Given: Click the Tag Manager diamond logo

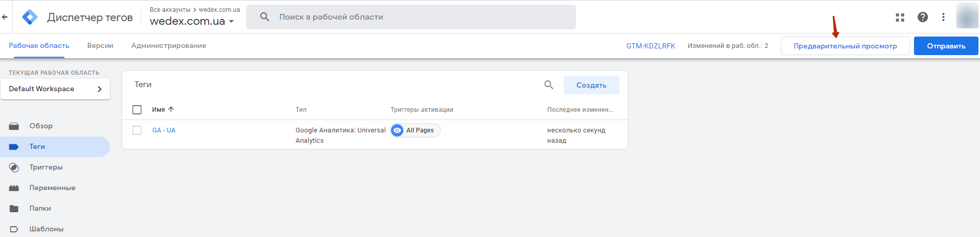Looking at the screenshot, I should (x=30, y=17).
